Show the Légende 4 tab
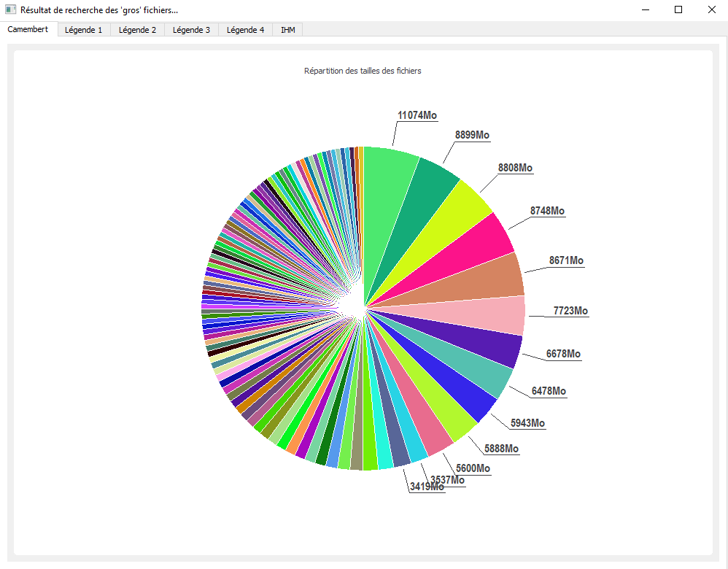 tap(245, 30)
